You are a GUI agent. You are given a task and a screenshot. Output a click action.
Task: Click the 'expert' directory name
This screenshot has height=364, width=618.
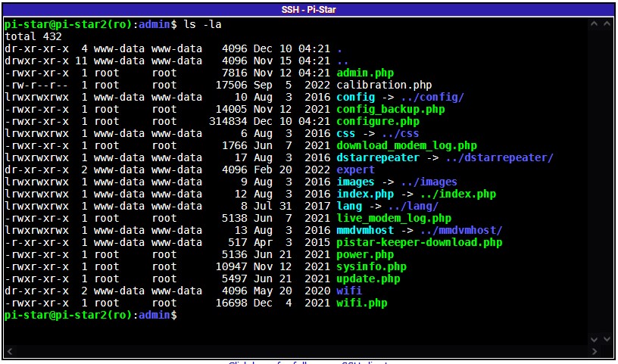355,170
